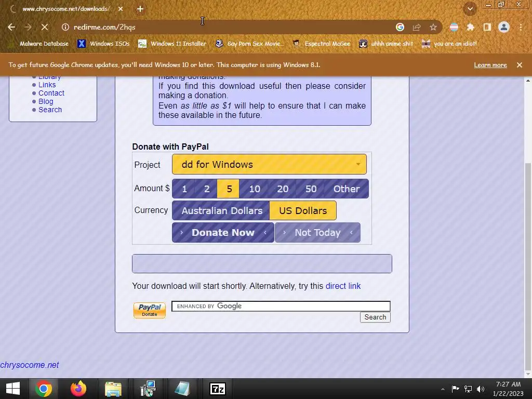Screen dimensions: 532x399
Task: Switch to Chrome in the taskbar
Action: tap(44, 389)
